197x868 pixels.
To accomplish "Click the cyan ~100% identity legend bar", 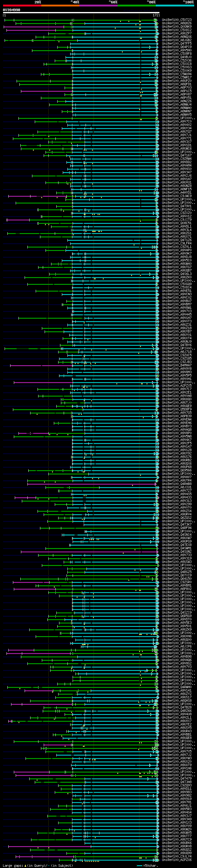I will [175, 6].
